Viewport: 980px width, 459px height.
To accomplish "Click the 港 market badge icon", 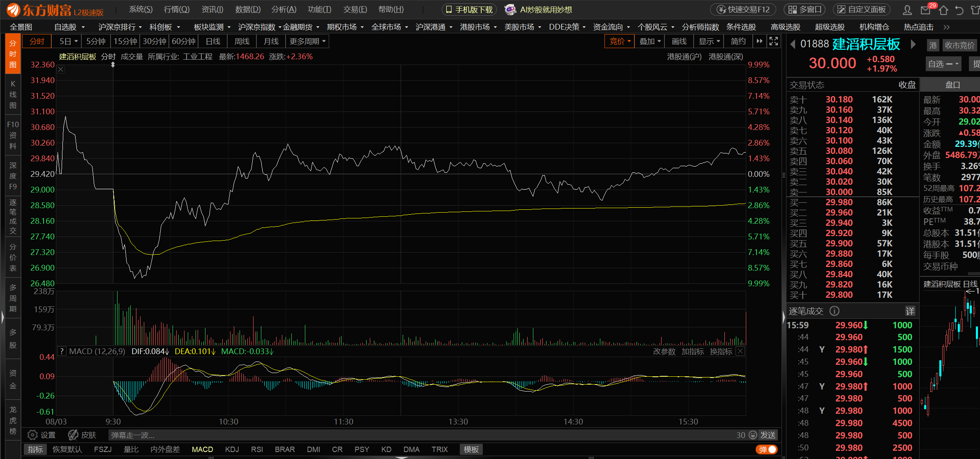I will [933, 45].
